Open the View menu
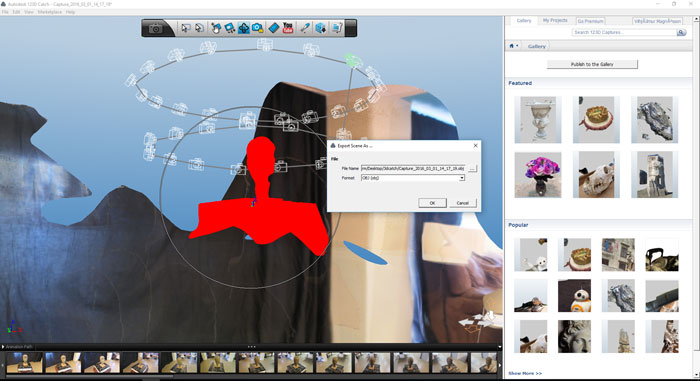This screenshot has width=700, height=381. click(29, 12)
